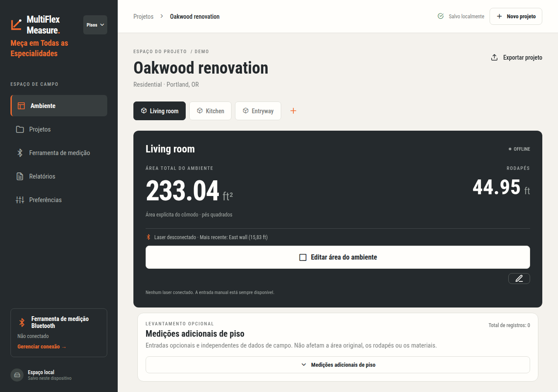Switch to the Kitchen room tab
Screen dimensions: 558x392
pyautogui.click(x=210, y=111)
